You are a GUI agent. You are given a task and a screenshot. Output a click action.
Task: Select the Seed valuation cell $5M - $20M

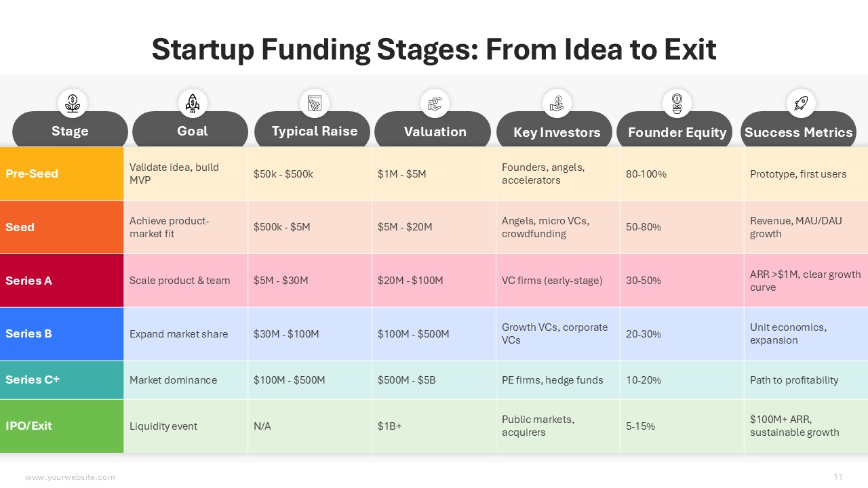pyautogui.click(x=405, y=227)
